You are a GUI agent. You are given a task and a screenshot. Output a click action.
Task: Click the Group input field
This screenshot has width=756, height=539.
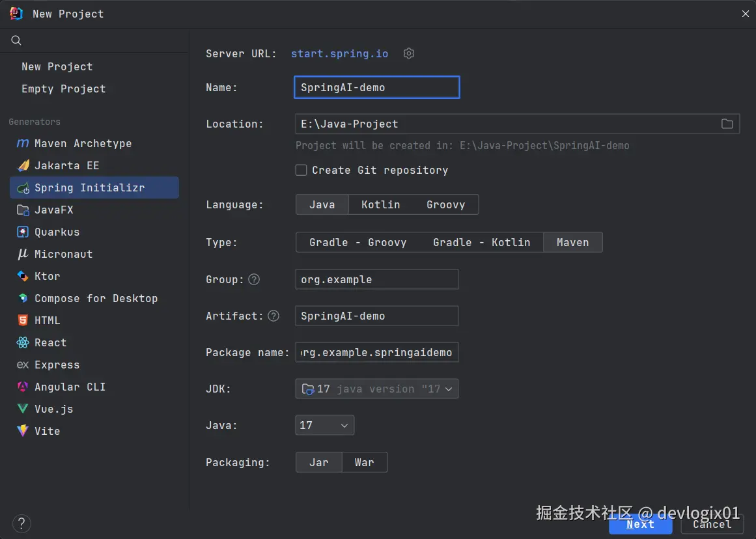[x=376, y=280]
